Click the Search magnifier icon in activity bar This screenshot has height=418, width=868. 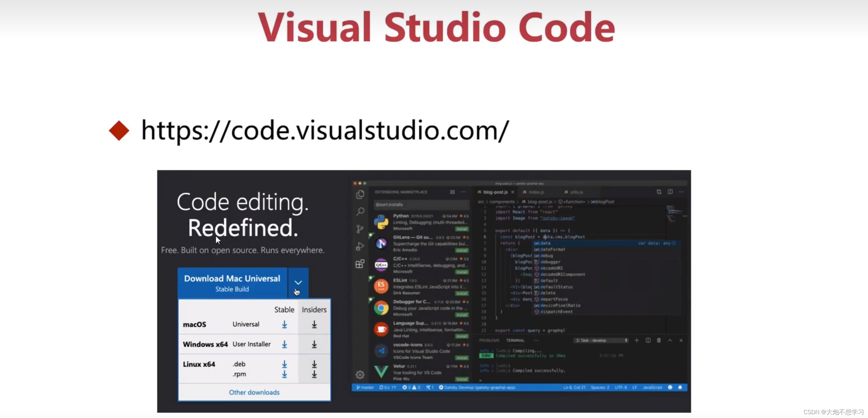tap(360, 212)
